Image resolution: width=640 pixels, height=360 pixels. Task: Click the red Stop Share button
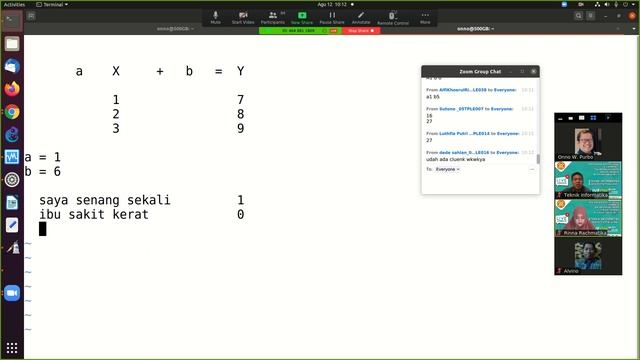tap(361, 31)
